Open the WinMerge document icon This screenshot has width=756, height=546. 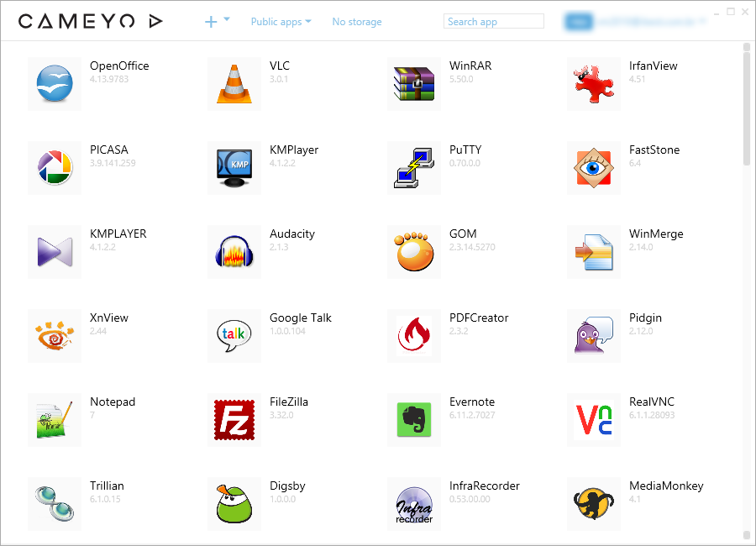[594, 252]
